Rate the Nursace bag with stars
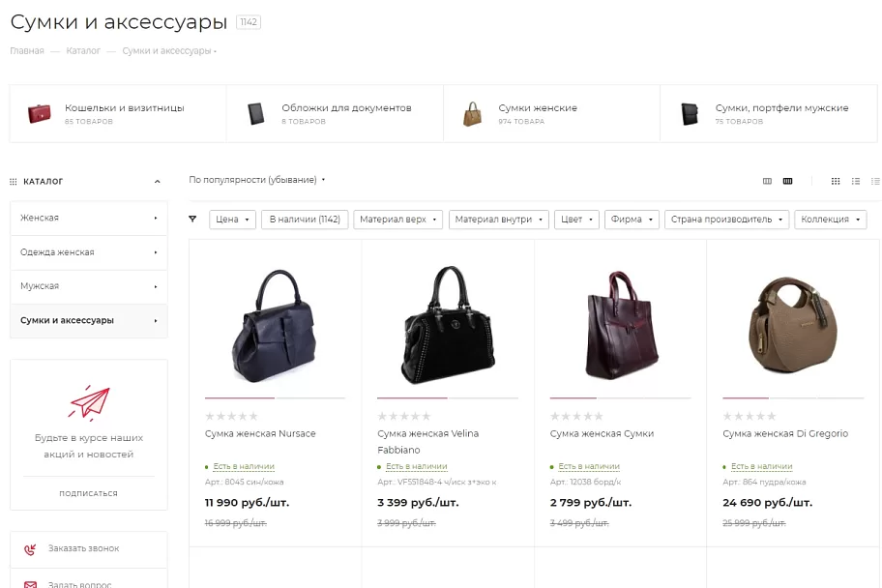The width and height of the screenshot is (882, 588). [232, 417]
